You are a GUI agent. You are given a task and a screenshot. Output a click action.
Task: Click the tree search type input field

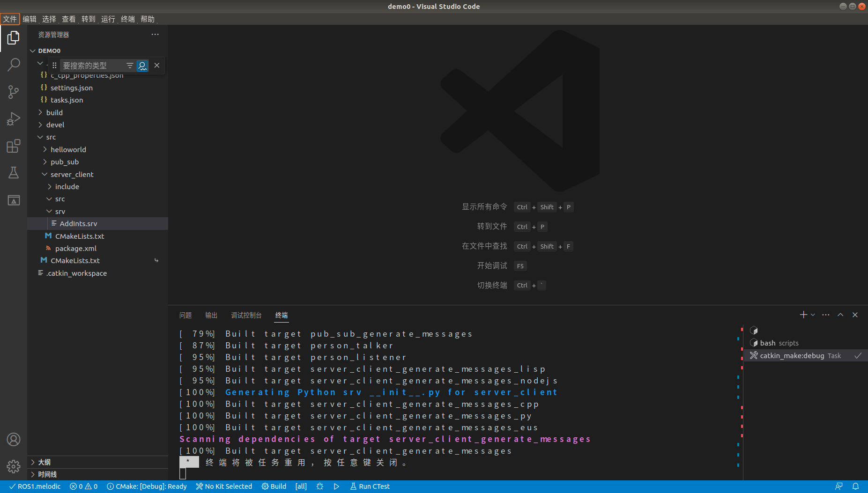point(93,66)
